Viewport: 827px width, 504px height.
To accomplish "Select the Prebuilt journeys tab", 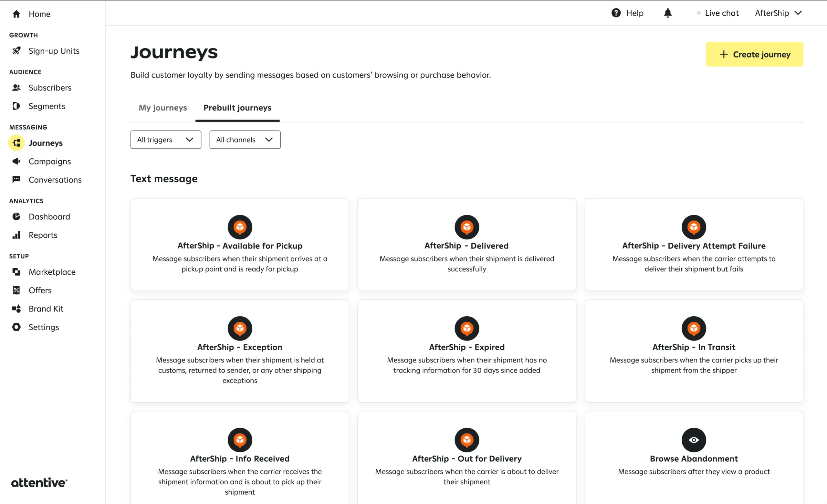I will [237, 108].
